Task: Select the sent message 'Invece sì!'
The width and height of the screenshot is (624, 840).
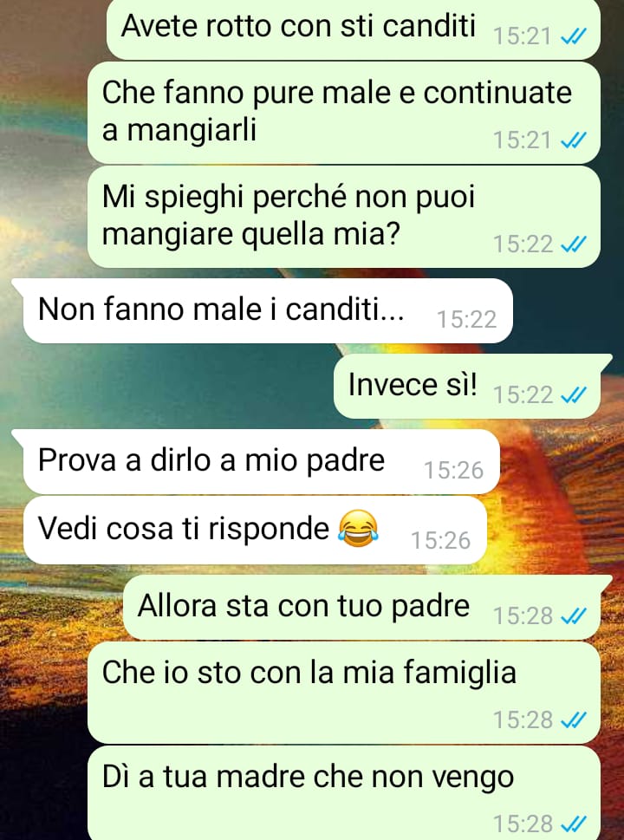Action: [x=467, y=387]
